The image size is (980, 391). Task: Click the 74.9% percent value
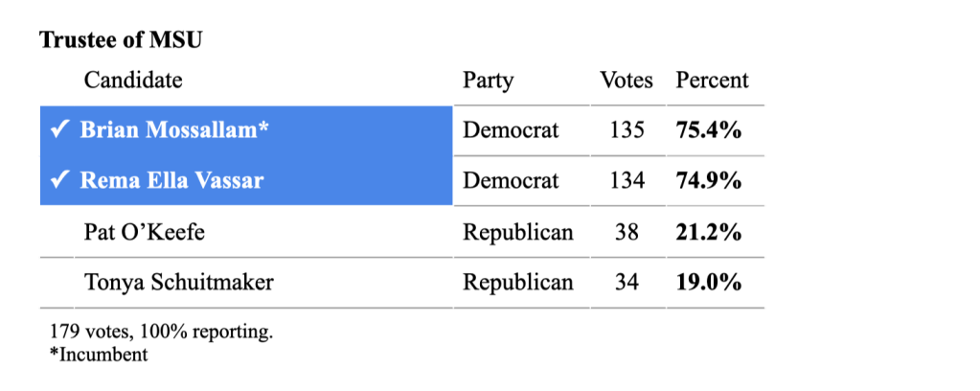pos(709,180)
